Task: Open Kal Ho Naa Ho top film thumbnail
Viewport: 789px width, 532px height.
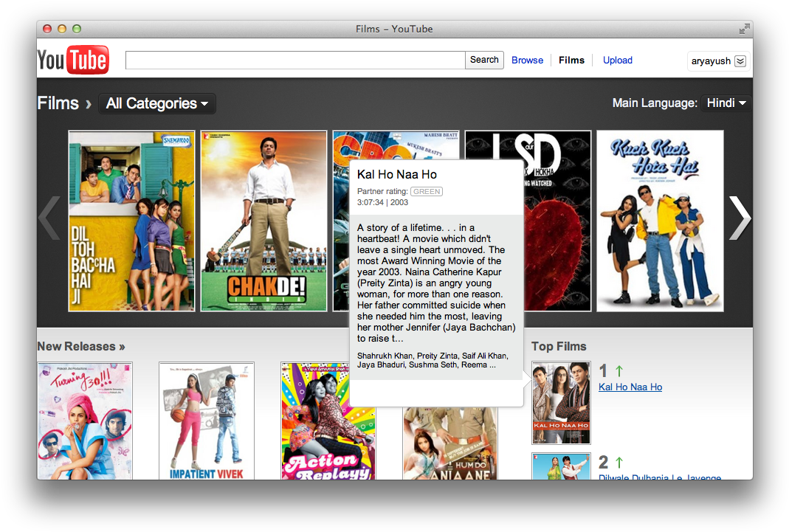Action: [561, 403]
